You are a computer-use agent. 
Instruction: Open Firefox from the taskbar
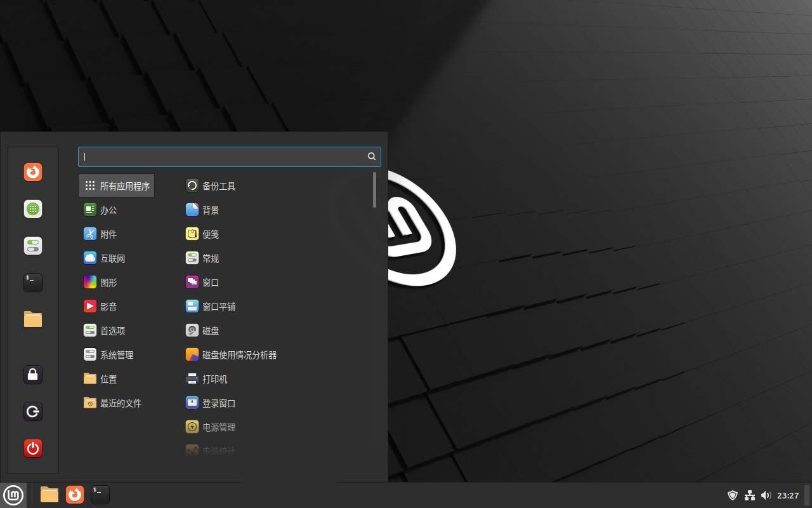[x=75, y=495]
